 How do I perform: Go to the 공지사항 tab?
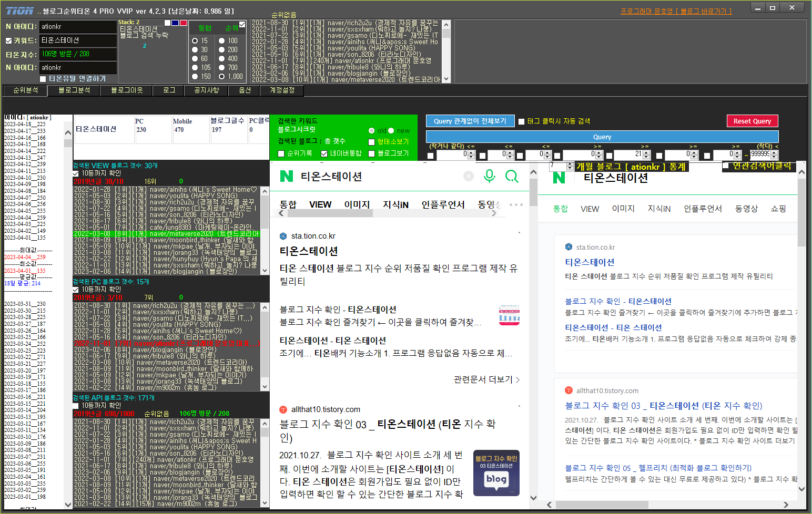(x=207, y=90)
